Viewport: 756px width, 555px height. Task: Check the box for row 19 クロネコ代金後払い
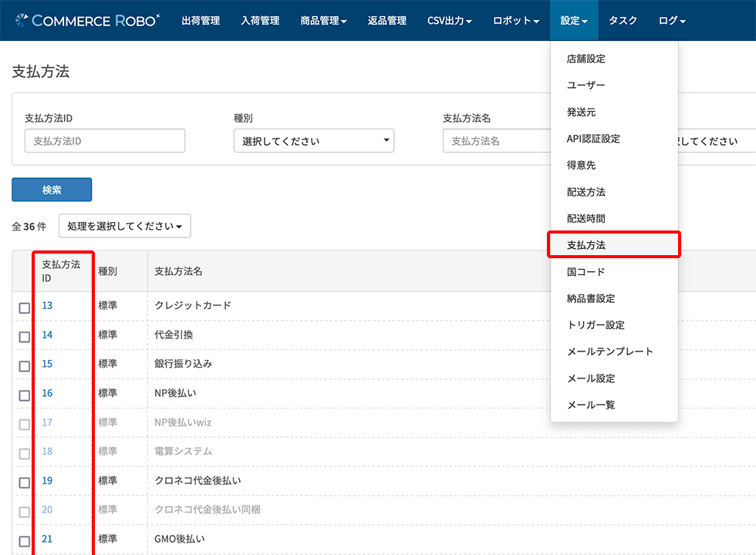[x=25, y=483]
